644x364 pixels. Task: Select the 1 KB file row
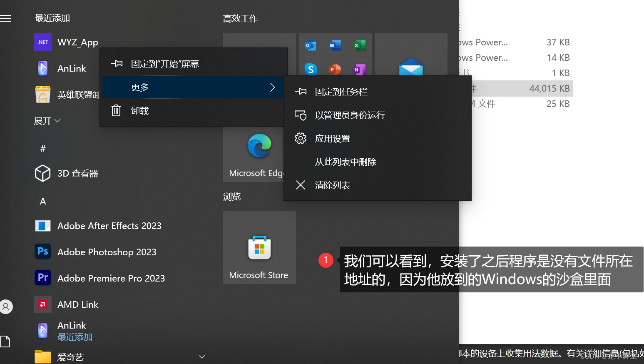coord(516,73)
